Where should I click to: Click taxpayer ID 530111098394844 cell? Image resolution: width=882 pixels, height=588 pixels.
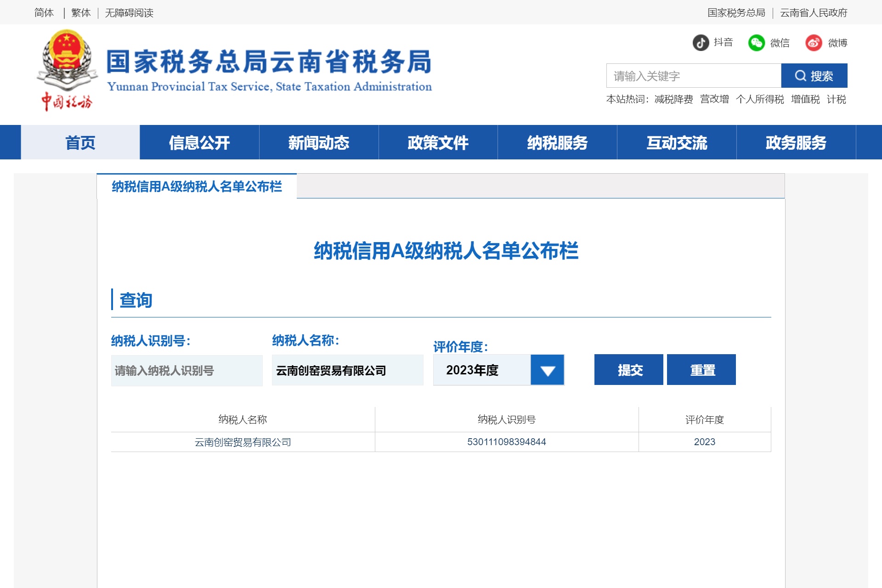click(x=507, y=442)
